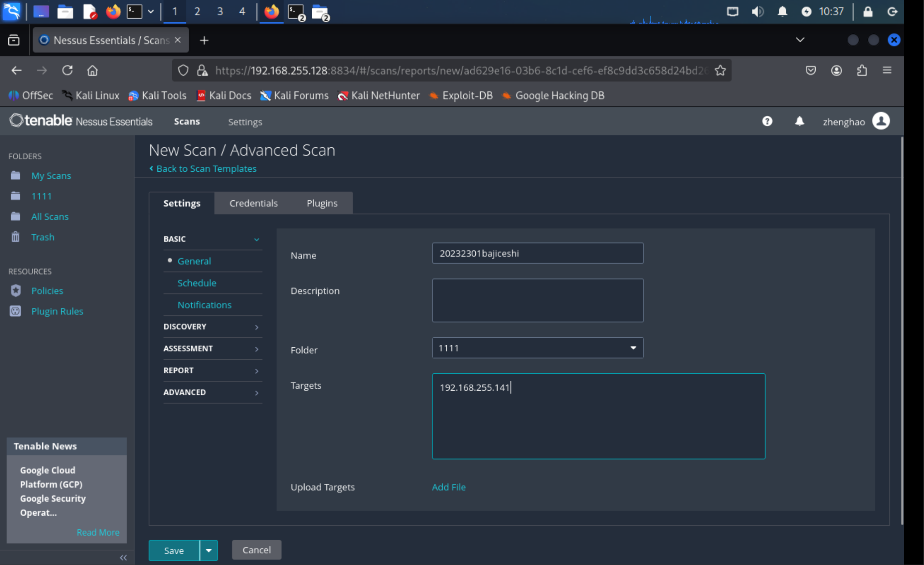Collapse the sidebar with the double-chevron icon
Screen dimensions: 924x565
pos(123,558)
